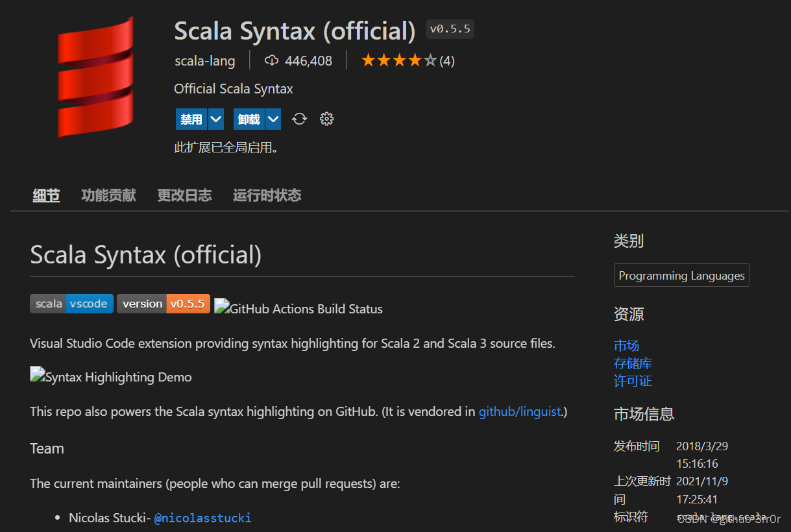
Task: Switch to the 功能贡献 tab
Action: (108, 195)
